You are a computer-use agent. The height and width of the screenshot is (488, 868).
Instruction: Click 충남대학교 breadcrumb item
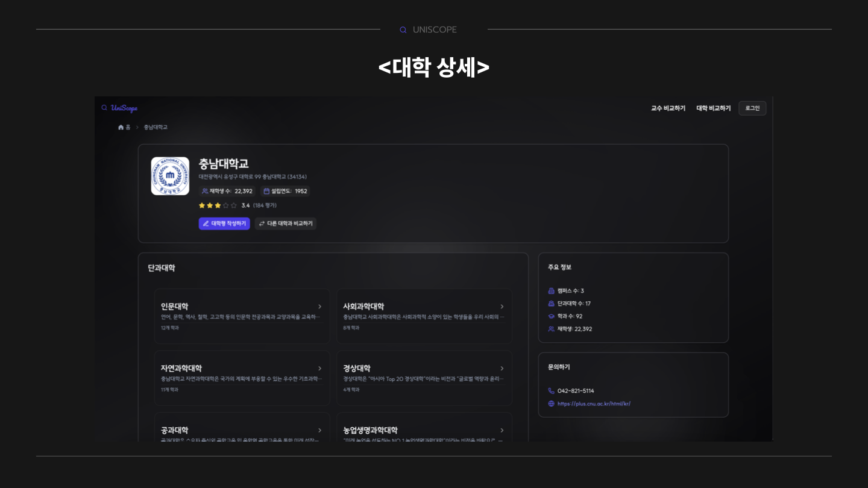click(x=156, y=127)
